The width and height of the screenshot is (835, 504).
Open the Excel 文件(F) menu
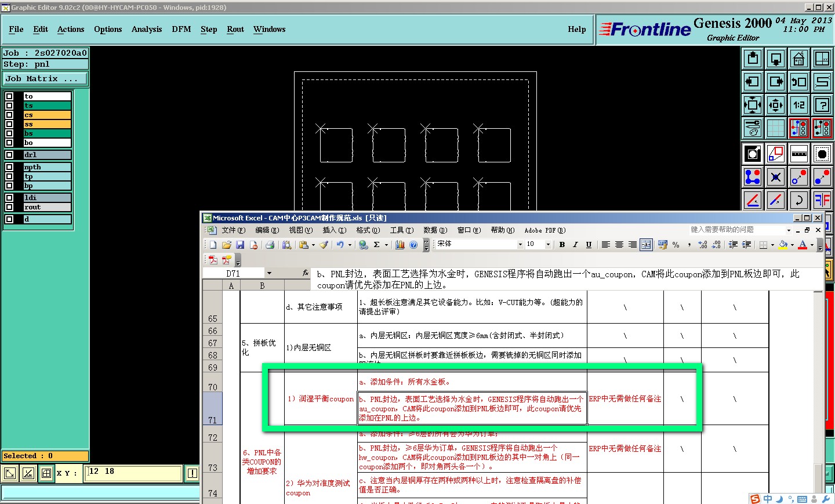pos(234,230)
